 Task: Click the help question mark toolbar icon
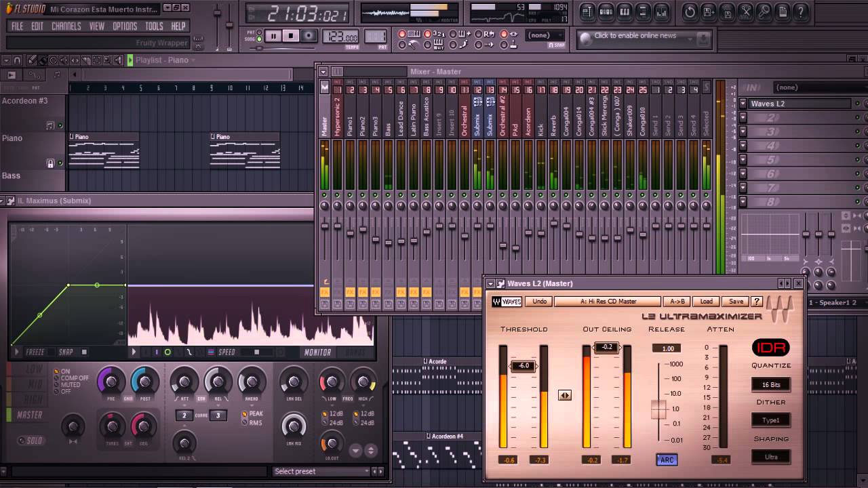click(800, 12)
